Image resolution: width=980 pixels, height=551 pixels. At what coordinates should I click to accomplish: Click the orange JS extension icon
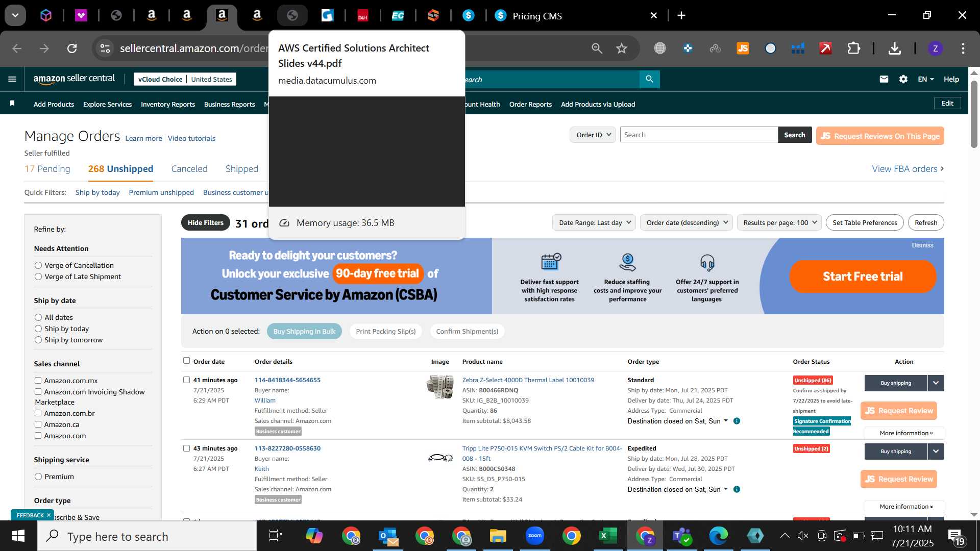pos(743,48)
